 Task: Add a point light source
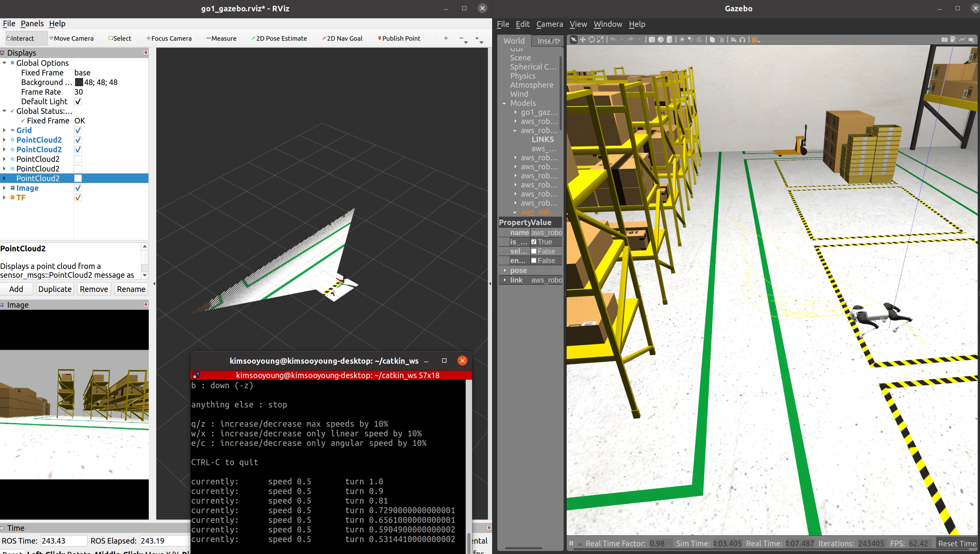click(682, 40)
